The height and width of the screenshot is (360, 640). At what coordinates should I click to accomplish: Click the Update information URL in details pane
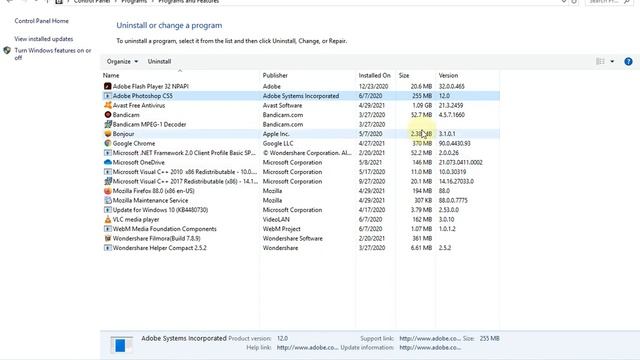(x=430, y=348)
